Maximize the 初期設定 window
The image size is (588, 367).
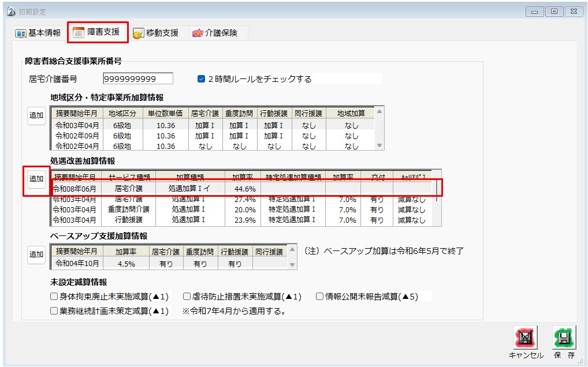pos(554,12)
